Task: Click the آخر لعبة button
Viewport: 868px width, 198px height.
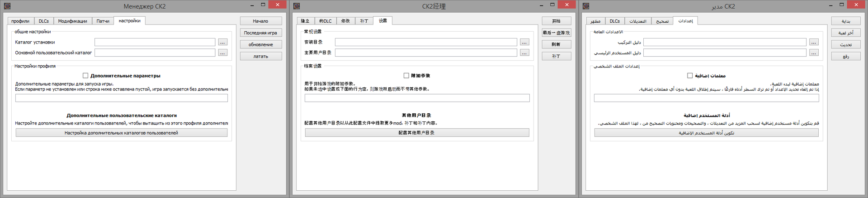Action: click(846, 33)
